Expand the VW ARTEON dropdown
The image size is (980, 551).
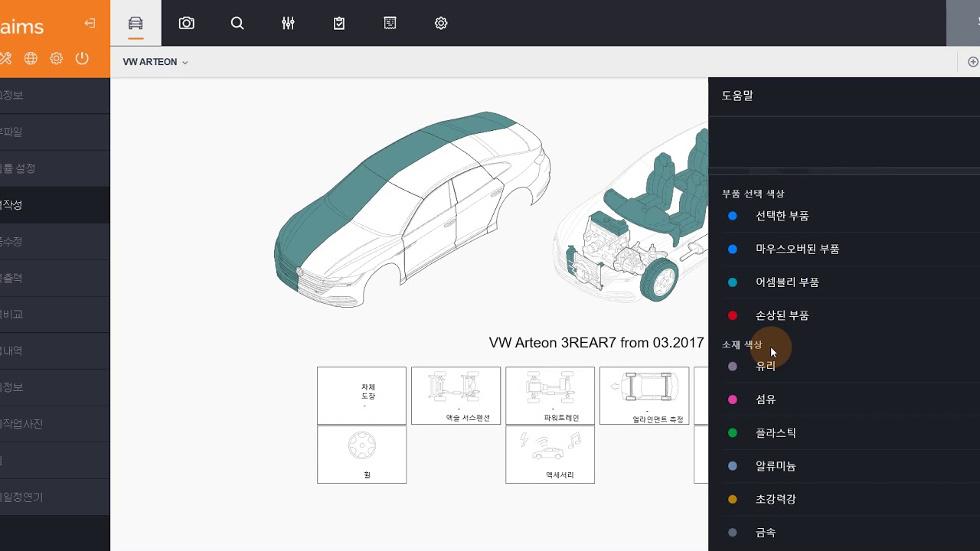(x=155, y=62)
